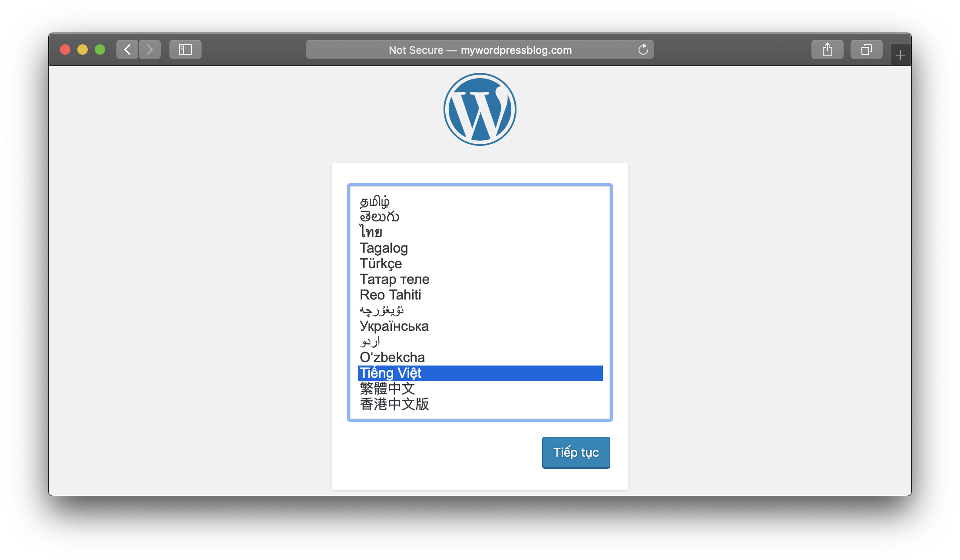960x560 pixels.
Task: Click the green fullscreen window button
Action: [100, 49]
